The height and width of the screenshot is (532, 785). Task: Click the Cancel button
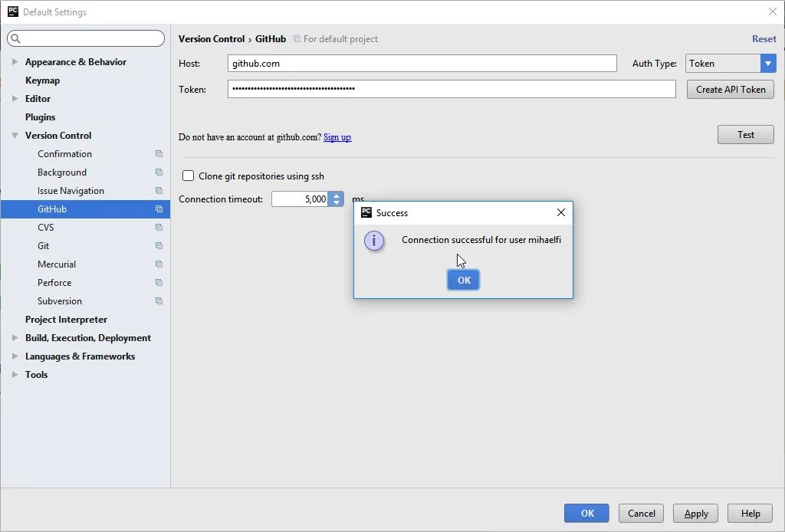pos(642,513)
